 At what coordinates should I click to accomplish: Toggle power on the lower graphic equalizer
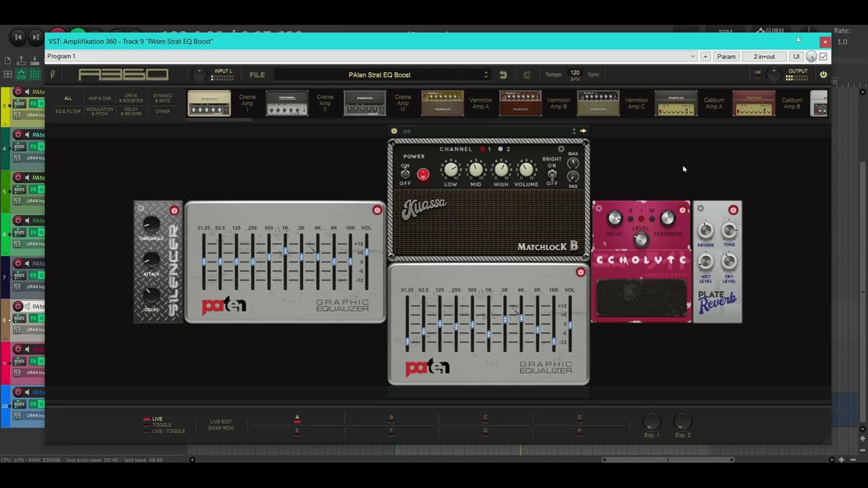pos(580,272)
